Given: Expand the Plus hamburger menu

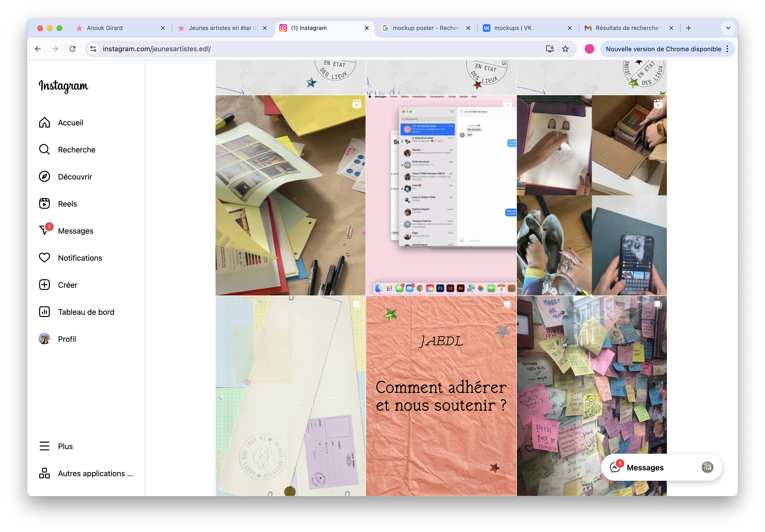Looking at the screenshot, I should (x=44, y=446).
